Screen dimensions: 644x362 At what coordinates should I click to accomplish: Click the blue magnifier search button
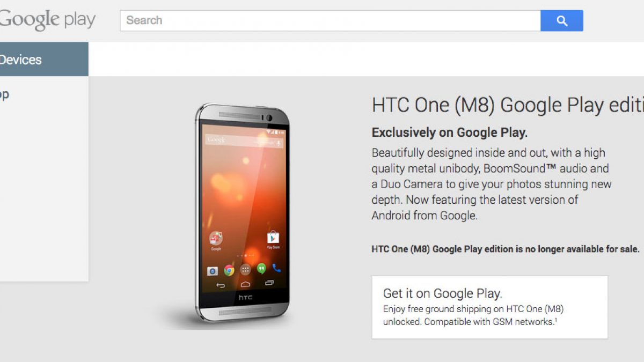click(562, 20)
